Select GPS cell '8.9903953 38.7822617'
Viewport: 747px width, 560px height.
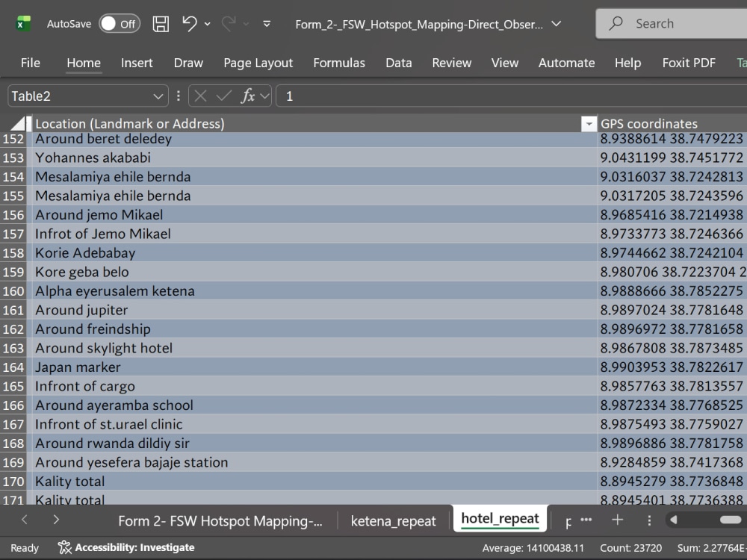[x=672, y=367]
